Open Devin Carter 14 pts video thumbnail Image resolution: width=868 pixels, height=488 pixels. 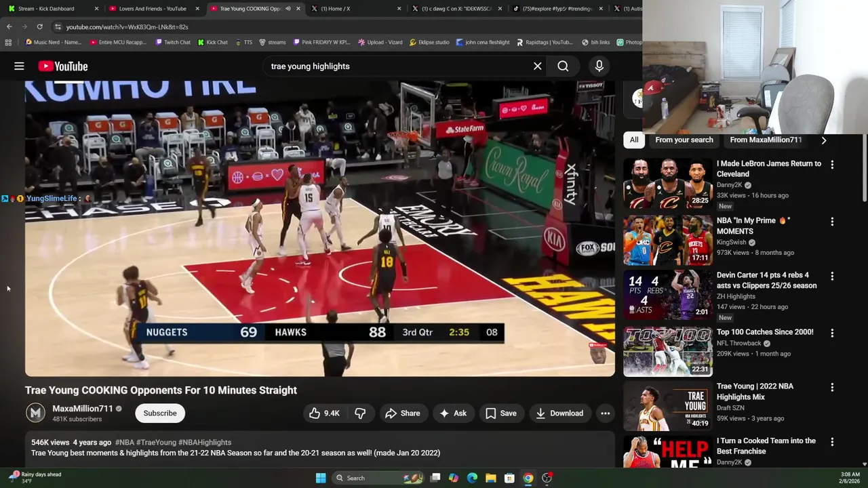(668, 295)
